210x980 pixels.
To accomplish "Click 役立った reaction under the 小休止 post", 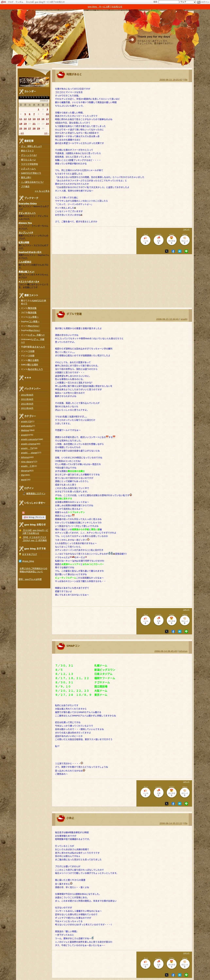I will coord(185,964).
